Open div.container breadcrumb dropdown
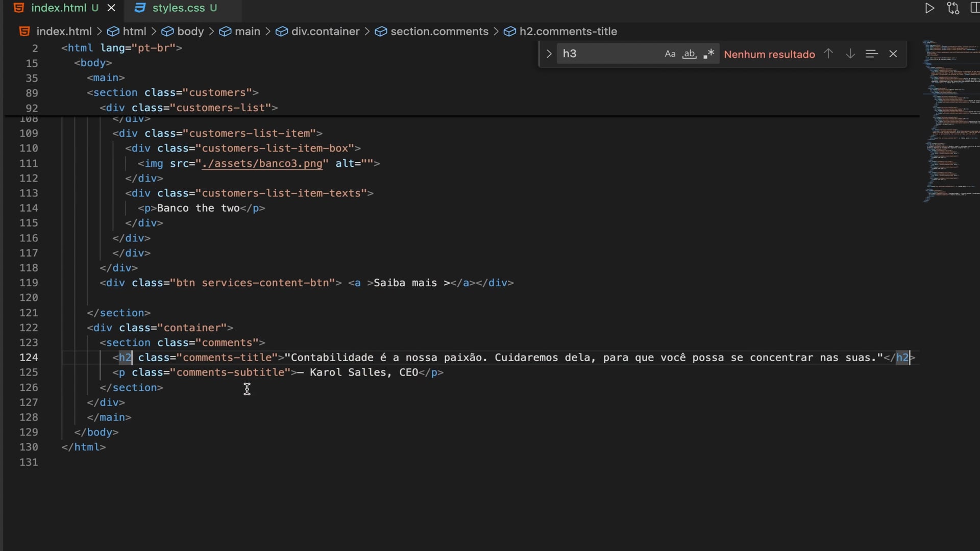 (325, 32)
